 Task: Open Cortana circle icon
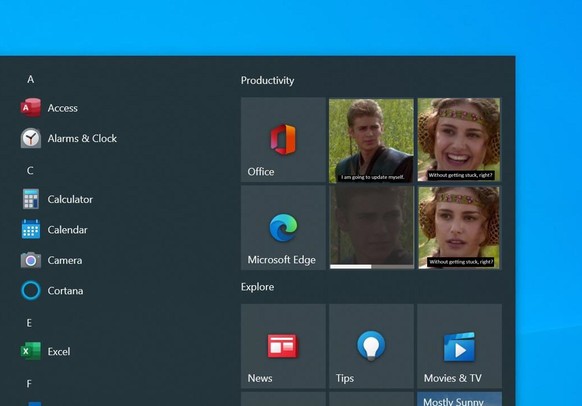click(x=31, y=290)
